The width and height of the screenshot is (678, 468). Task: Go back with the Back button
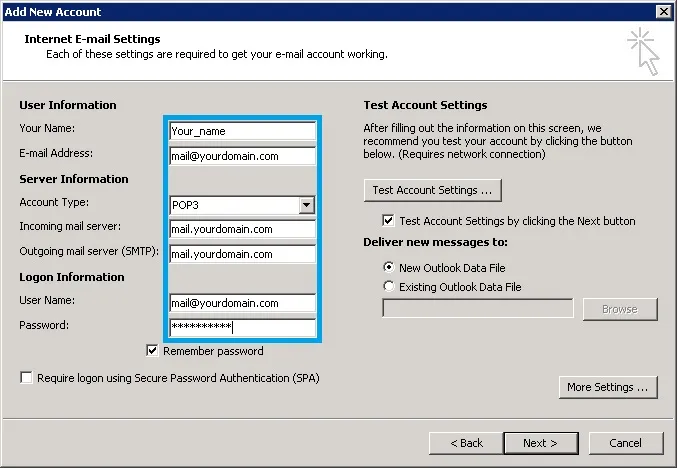pyautogui.click(x=466, y=443)
